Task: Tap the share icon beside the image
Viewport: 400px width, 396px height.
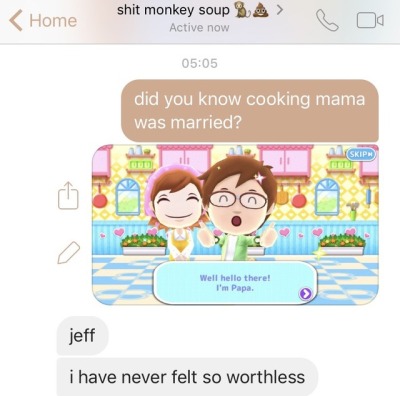Action: point(68,196)
